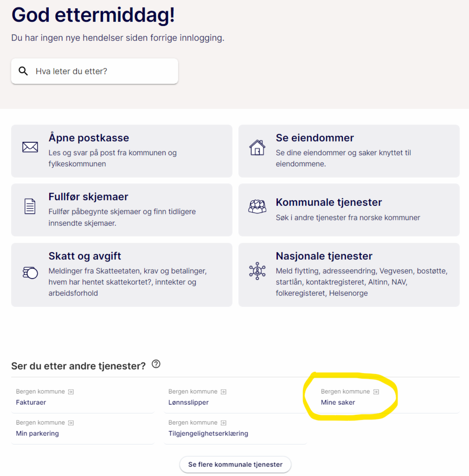Viewport: 469px width, 476px height.
Task: Open the Åpne postkasse card title
Action: [x=89, y=138]
